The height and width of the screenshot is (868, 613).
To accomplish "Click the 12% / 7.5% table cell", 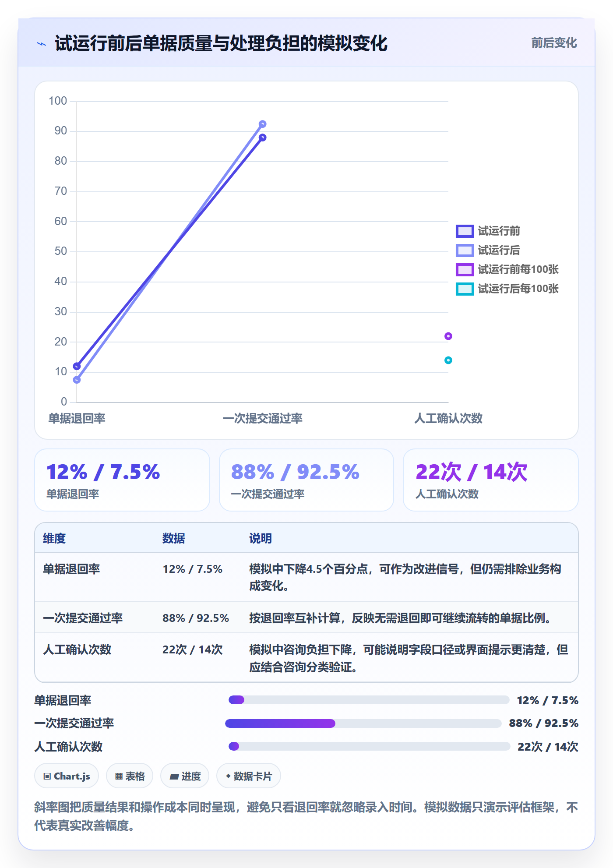I will (x=193, y=569).
